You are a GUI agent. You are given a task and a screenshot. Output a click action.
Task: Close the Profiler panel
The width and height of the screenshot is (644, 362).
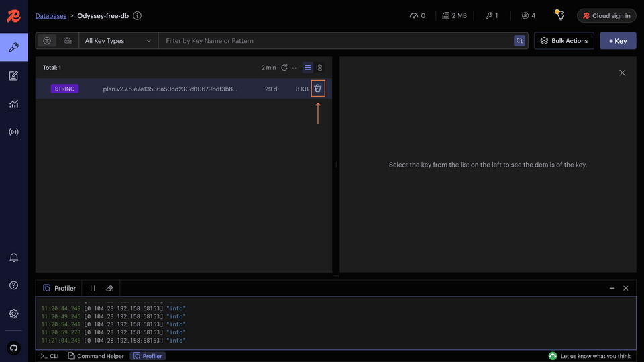pos(625,288)
